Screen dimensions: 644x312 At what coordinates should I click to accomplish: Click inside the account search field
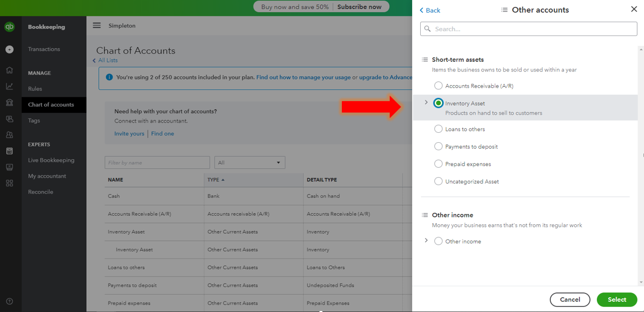(528, 29)
